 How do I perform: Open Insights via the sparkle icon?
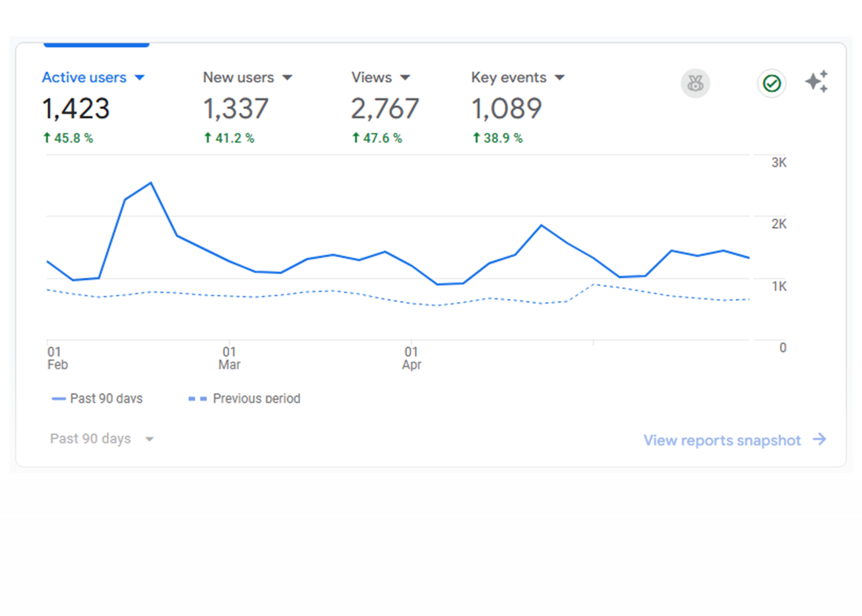pyautogui.click(x=816, y=81)
